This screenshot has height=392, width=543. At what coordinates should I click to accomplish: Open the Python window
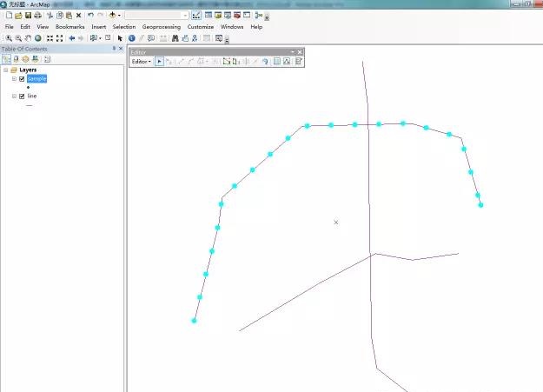[247, 15]
